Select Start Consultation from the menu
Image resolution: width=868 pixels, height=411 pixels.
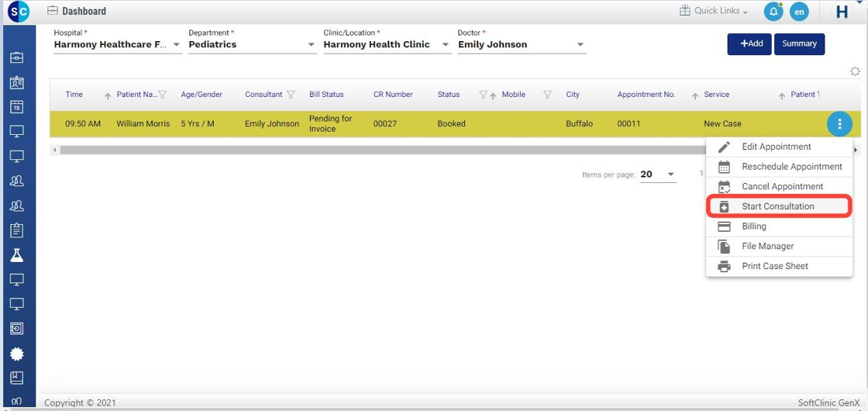(x=778, y=206)
